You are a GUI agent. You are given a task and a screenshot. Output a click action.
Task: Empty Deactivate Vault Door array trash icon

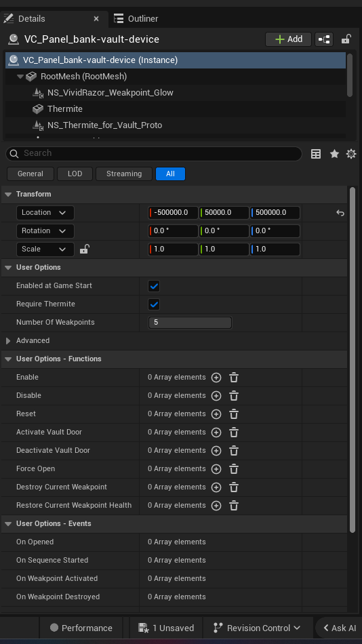click(234, 451)
